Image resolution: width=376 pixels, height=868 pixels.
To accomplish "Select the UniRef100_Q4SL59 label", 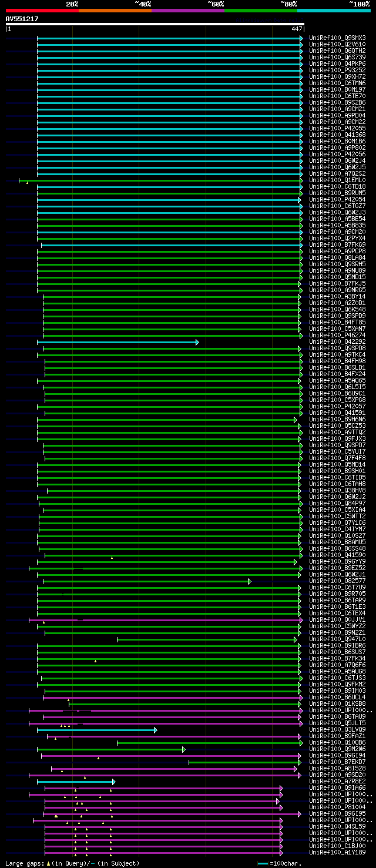I will coord(337,826).
